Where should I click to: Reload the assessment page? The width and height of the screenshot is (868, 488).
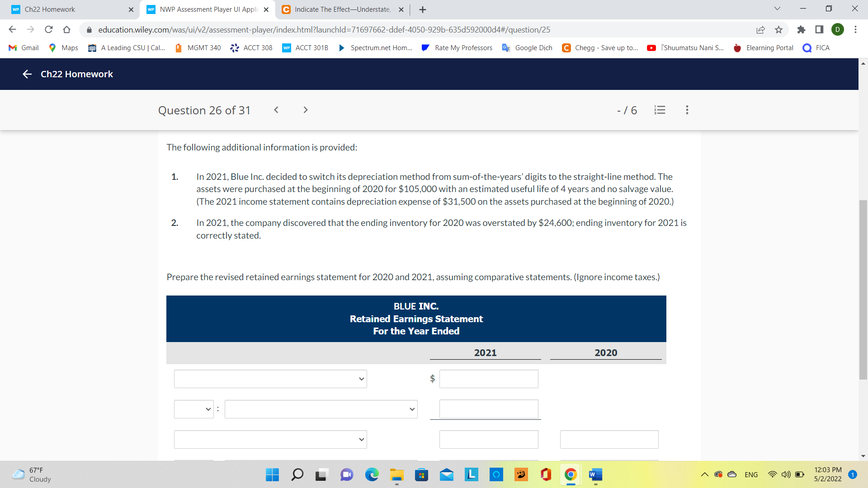(49, 29)
